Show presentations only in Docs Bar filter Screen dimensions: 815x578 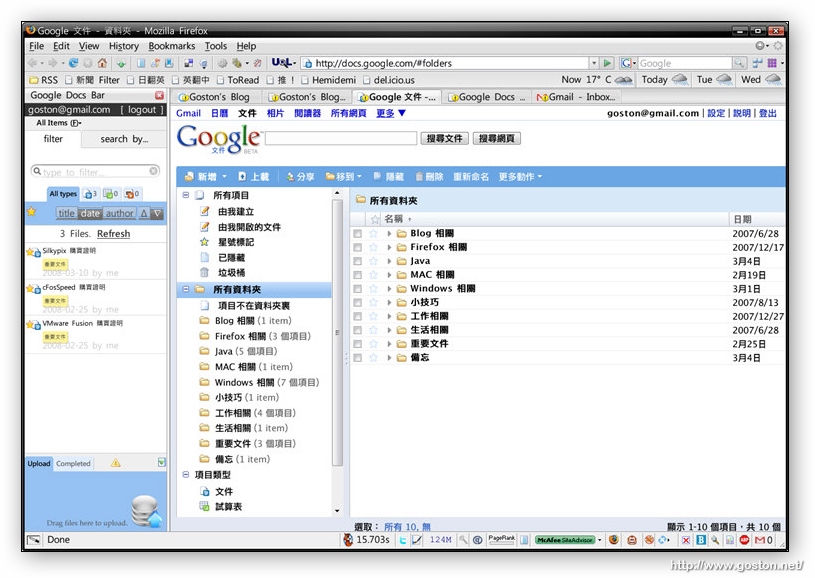(132, 194)
